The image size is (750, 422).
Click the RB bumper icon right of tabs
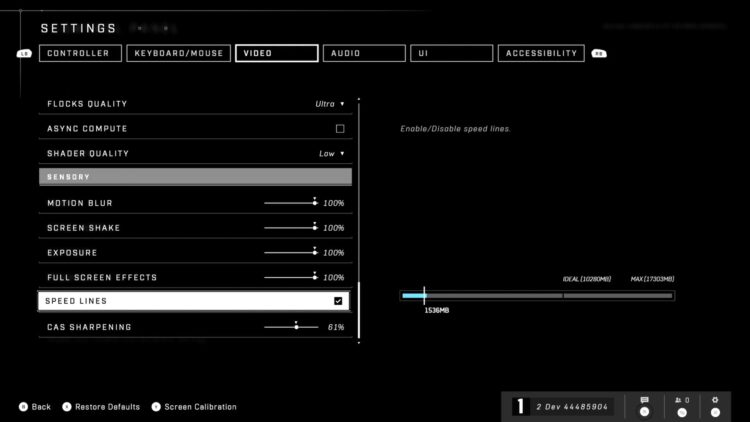pos(599,54)
